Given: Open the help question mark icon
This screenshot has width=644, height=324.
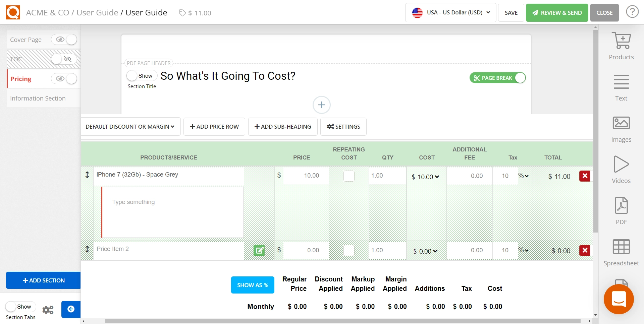Looking at the screenshot, I should [x=632, y=12].
